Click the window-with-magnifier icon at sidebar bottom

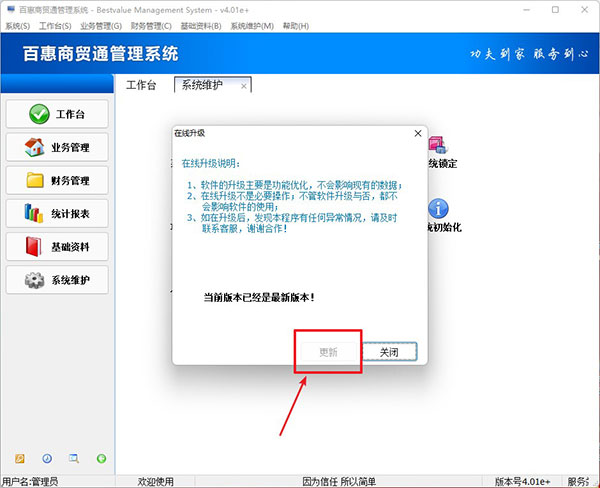pyautogui.click(x=74, y=458)
